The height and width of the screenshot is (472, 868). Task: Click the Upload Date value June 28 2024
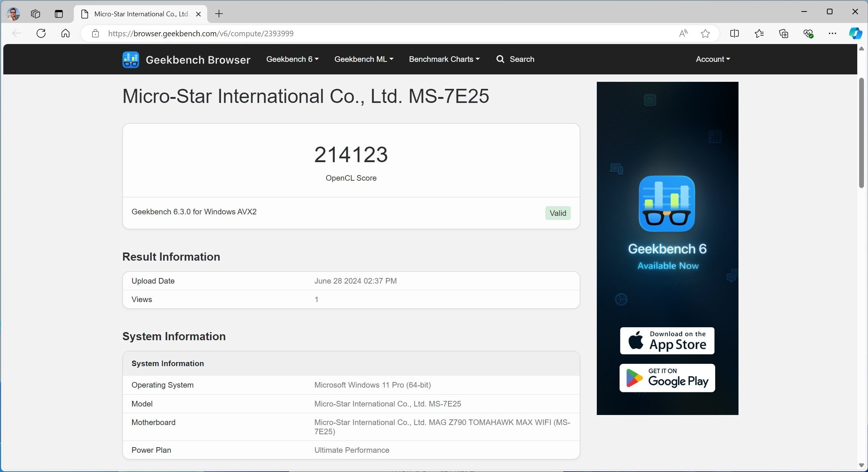click(x=355, y=281)
